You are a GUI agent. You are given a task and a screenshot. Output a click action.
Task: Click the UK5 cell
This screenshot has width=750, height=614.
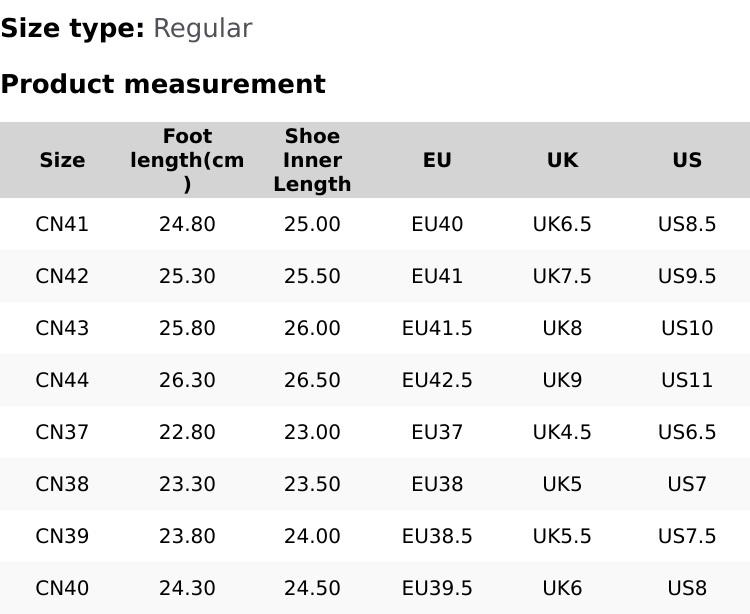pyautogui.click(x=562, y=484)
